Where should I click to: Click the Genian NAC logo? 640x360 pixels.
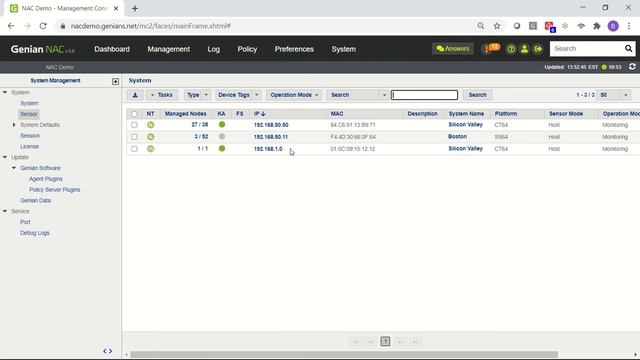coord(42,49)
